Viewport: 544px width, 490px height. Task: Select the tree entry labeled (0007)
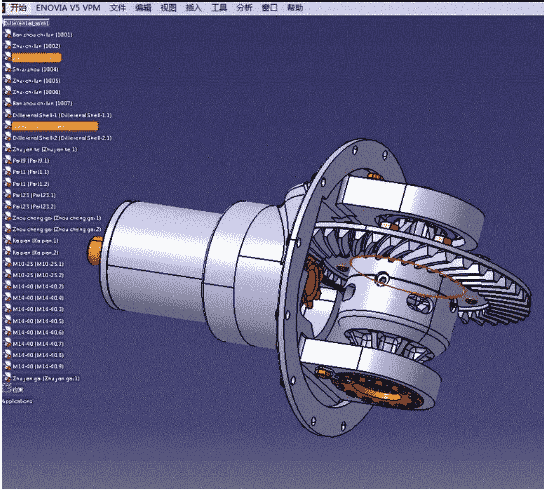tap(42, 103)
